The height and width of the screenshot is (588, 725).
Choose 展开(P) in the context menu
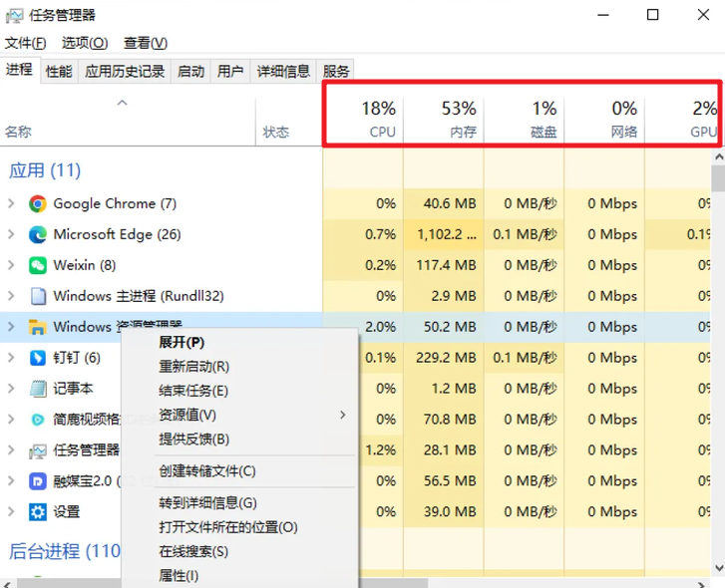240,342
